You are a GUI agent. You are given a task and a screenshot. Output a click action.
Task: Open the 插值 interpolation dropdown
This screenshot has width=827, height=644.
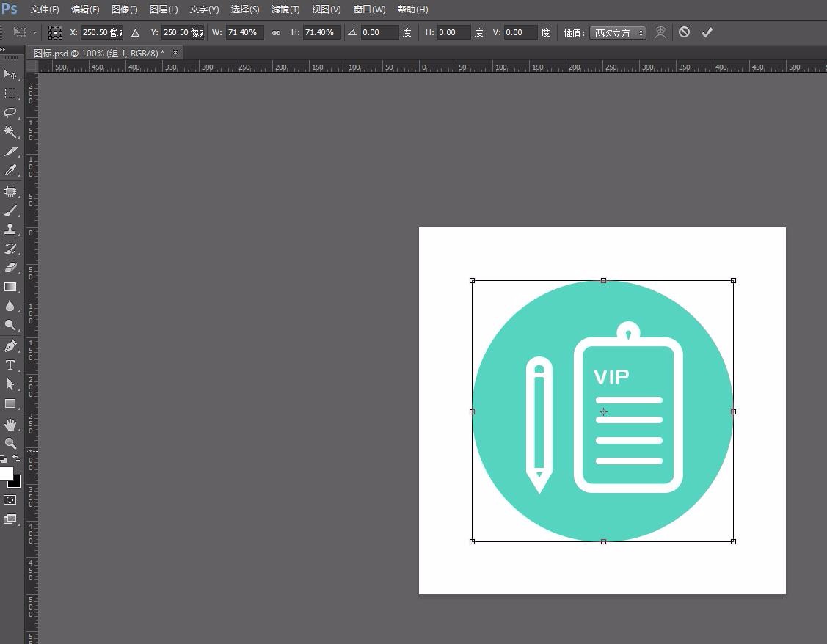click(618, 33)
